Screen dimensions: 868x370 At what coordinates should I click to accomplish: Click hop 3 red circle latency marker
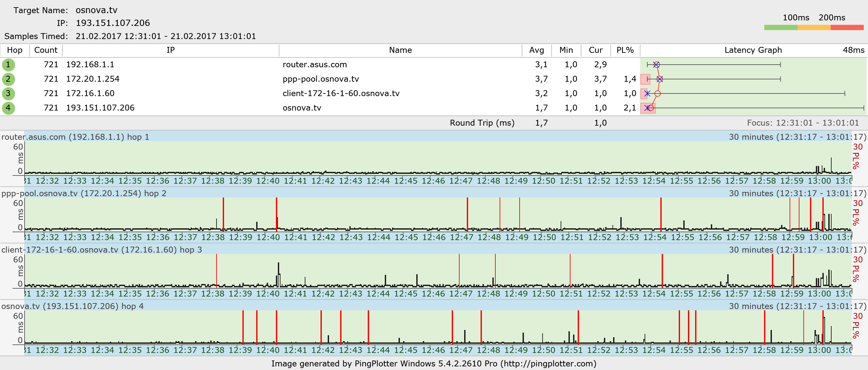pos(657,94)
